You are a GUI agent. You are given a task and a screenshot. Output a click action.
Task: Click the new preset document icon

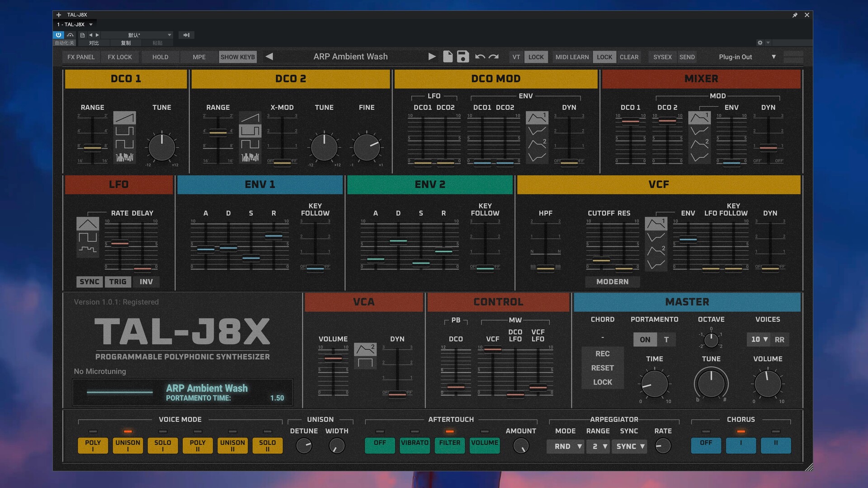click(x=448, y=56)
